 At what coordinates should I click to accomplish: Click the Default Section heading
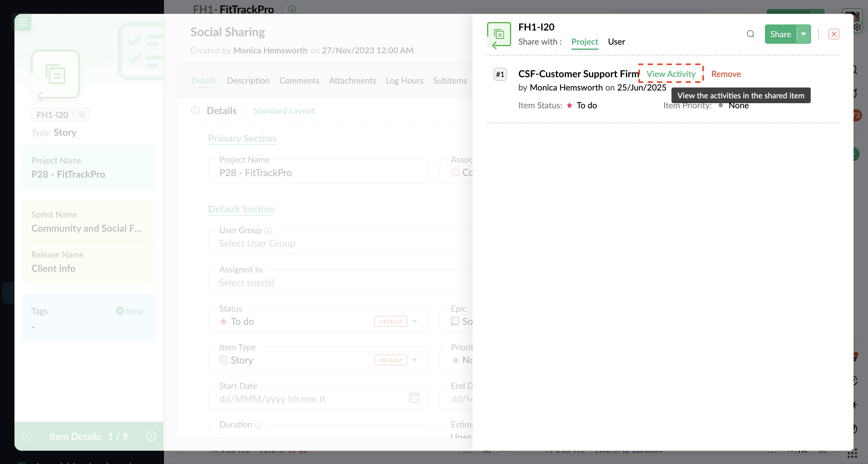click(x=241, y=209)
